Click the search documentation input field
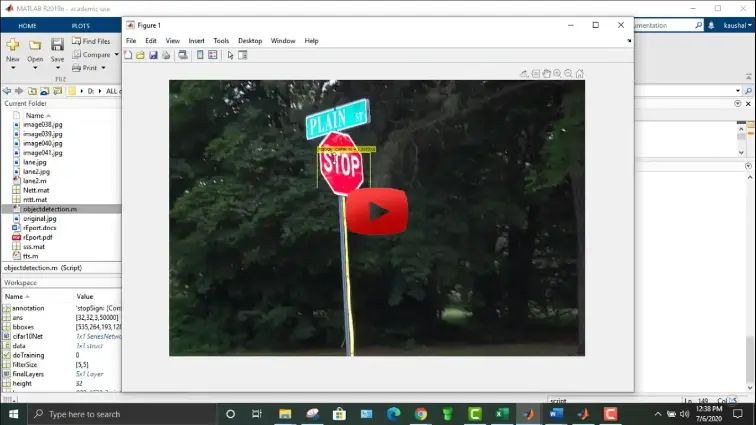The image size is (756, 425). (x=664, y=26)
